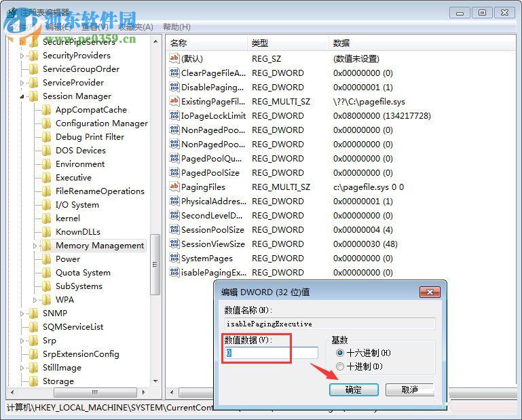This screenshot has width=522, height=420.
Task: Select the 十六进制 (hexadecimal) radio button
Action: (340, 353)
